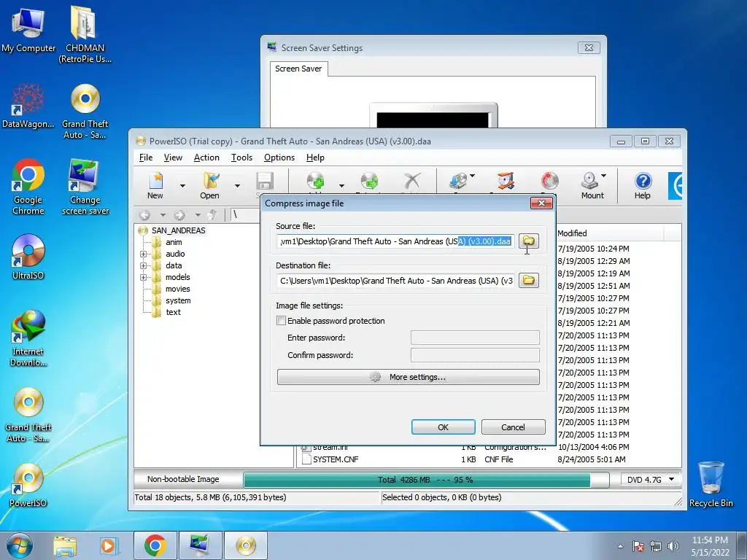Open the Copy button dropdown arrow
This screenshot has width=747, height=560.
[472, 176]
